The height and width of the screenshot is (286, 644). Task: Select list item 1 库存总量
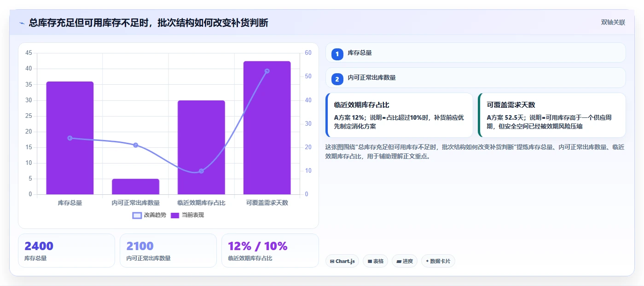476,53
